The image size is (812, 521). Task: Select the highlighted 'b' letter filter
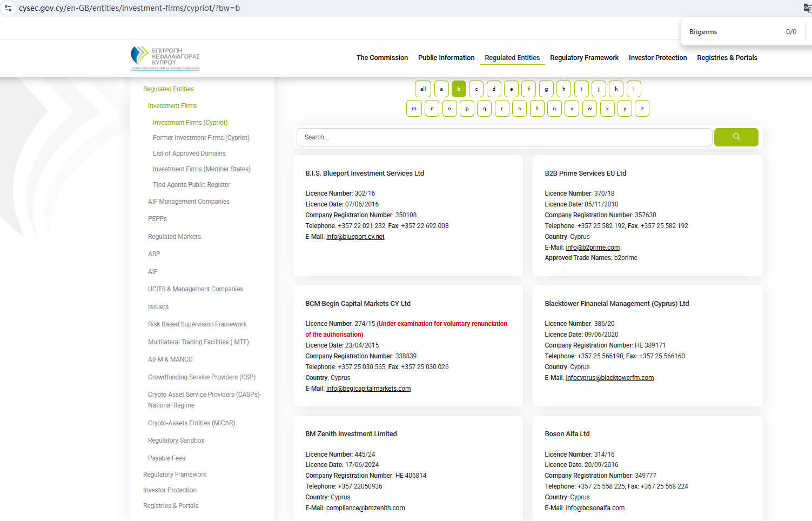click(459, 89)
